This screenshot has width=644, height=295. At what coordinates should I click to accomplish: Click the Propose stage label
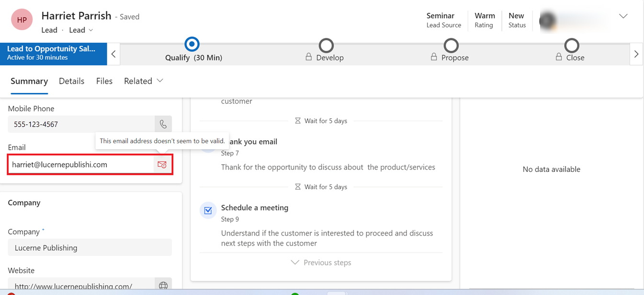pyautogui.click(x=455, y=57)
